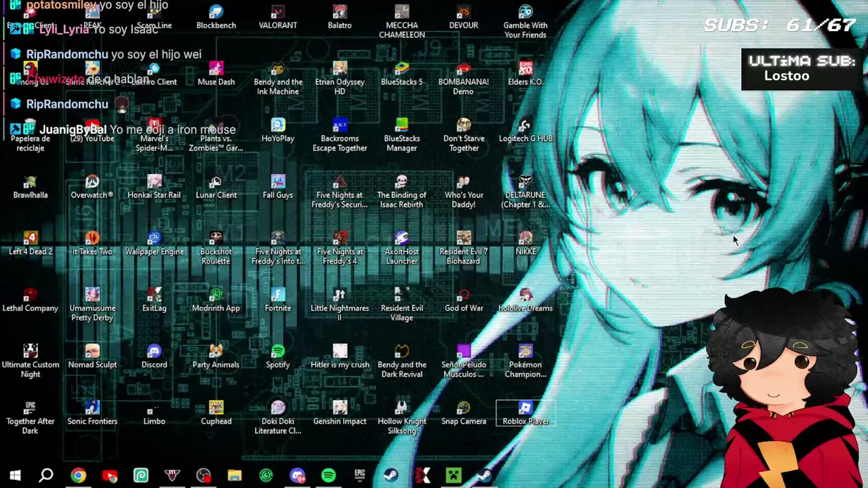Select the Roblox Player icon
Viewport: 868px width, 488px height.
click(526, 414)
